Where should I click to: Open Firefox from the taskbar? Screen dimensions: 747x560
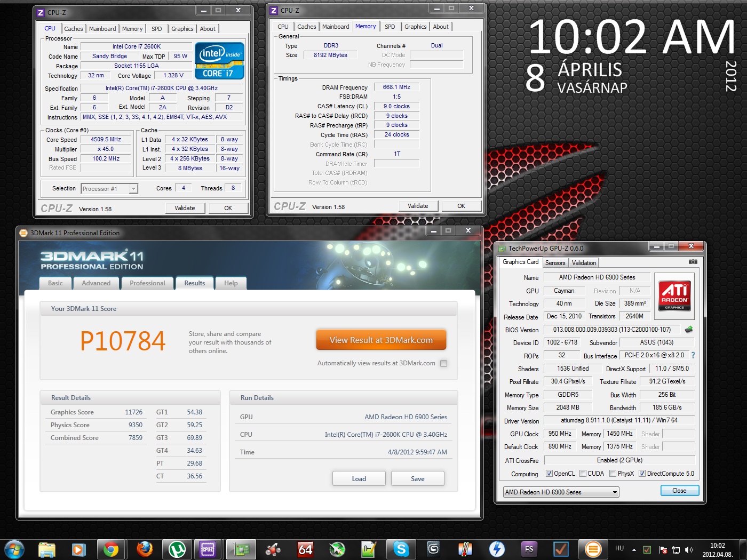click(x=144, y=549)
